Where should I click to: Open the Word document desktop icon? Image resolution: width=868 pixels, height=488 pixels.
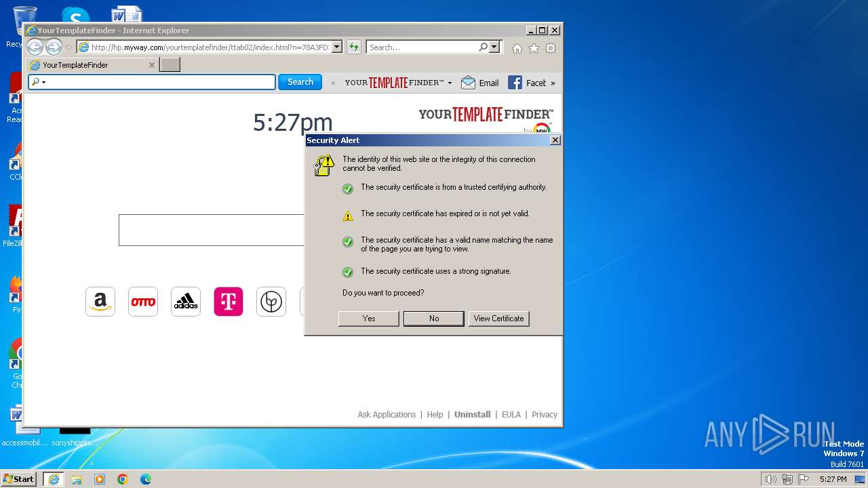click(126, 15)
